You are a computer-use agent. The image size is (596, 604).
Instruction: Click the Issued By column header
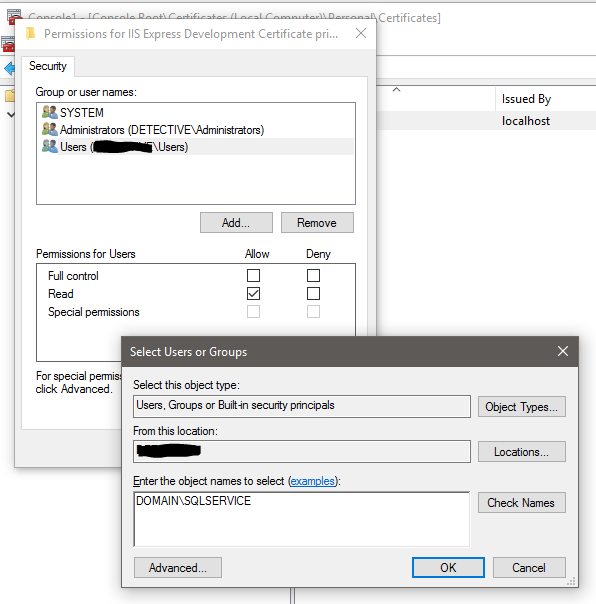(526, 99)
